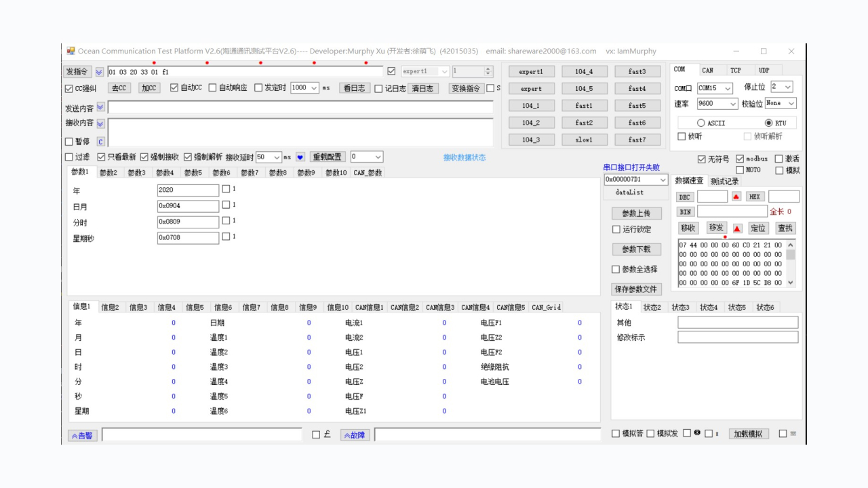Screen dimensions: 868x488
Task: Click the 发指令 send command button
Action: [77, 72]
